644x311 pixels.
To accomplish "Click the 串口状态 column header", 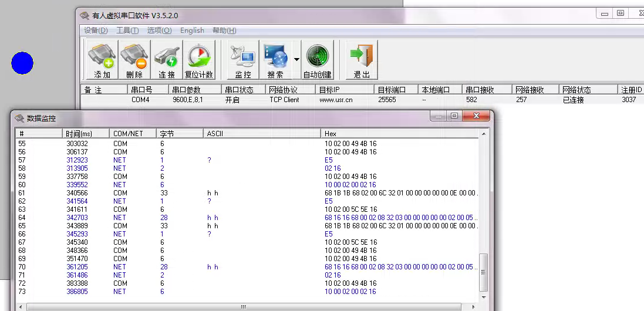I will (x=244, y=90).
